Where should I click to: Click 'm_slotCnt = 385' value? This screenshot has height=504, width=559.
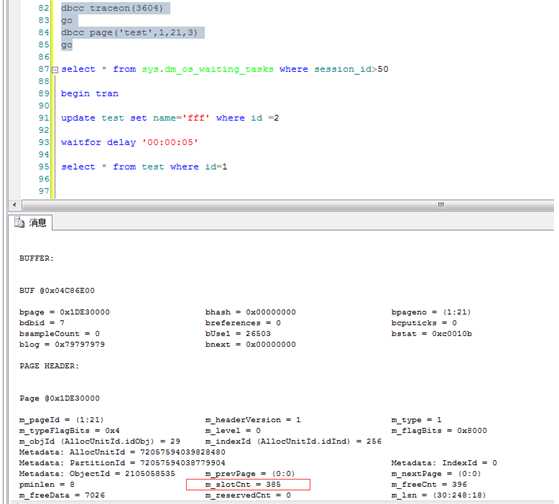243,484
